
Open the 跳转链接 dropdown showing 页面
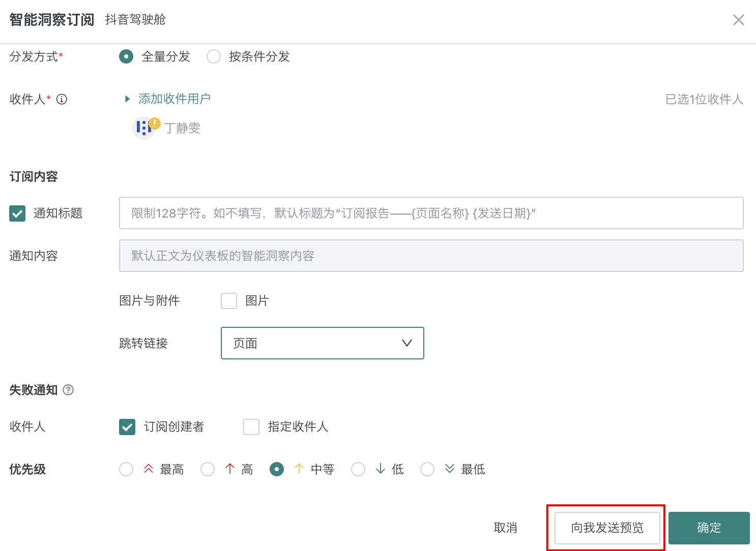point(322,343)
